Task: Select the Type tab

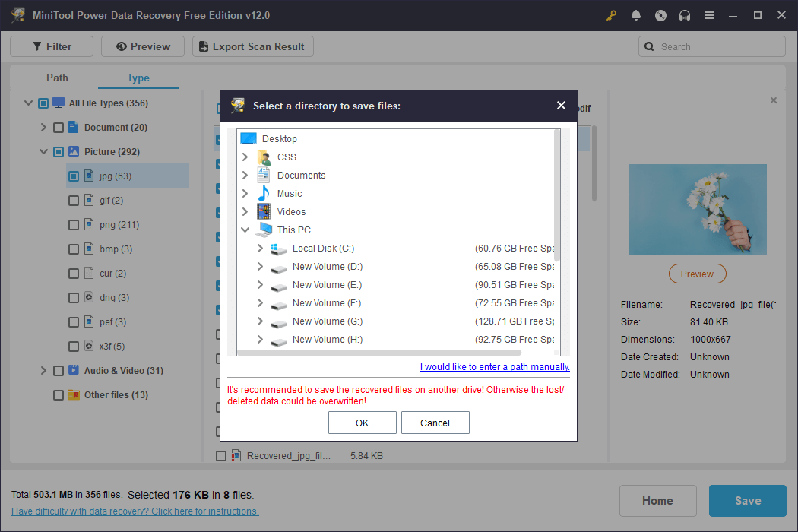Action: (x=138, y=78)
